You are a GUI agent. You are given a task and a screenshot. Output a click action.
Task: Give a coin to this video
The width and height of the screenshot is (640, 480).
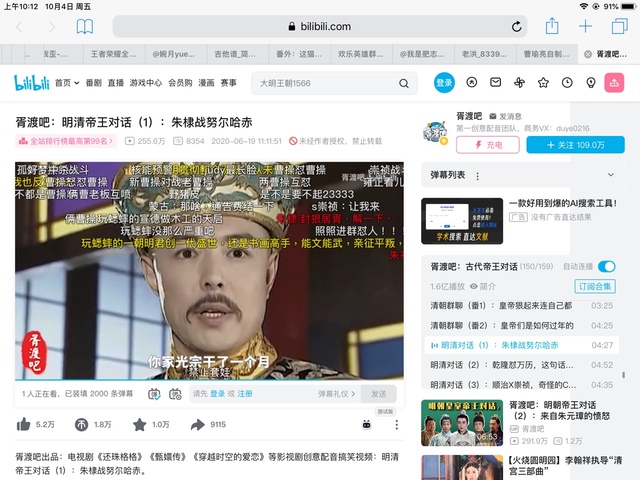coord(81,424)
